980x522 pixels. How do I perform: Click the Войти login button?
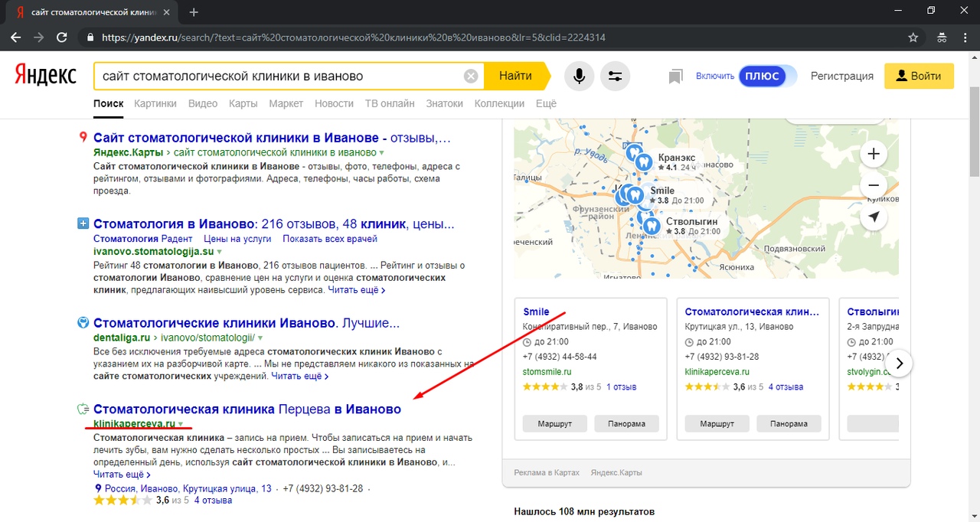click(919, 76)
